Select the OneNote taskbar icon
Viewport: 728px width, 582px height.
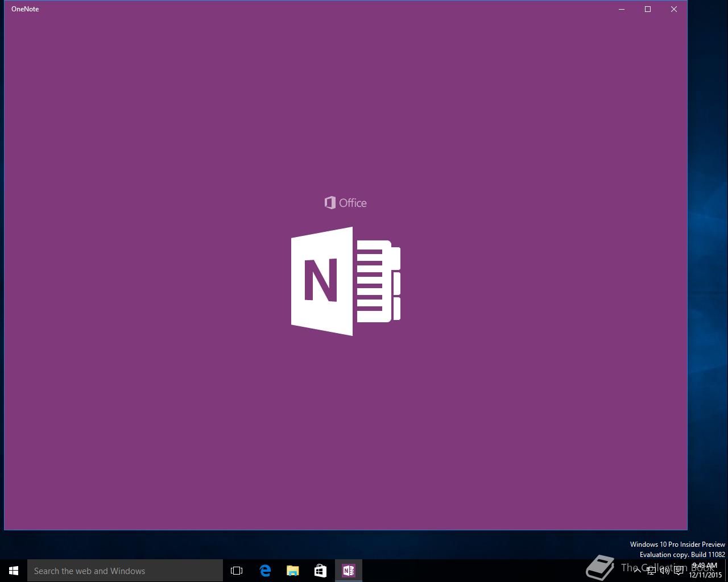[x=349, y=571]
